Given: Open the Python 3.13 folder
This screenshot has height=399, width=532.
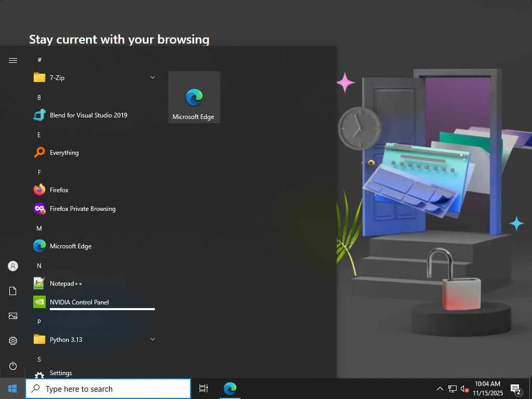Looking at the screenshot, I should point(95,339).
